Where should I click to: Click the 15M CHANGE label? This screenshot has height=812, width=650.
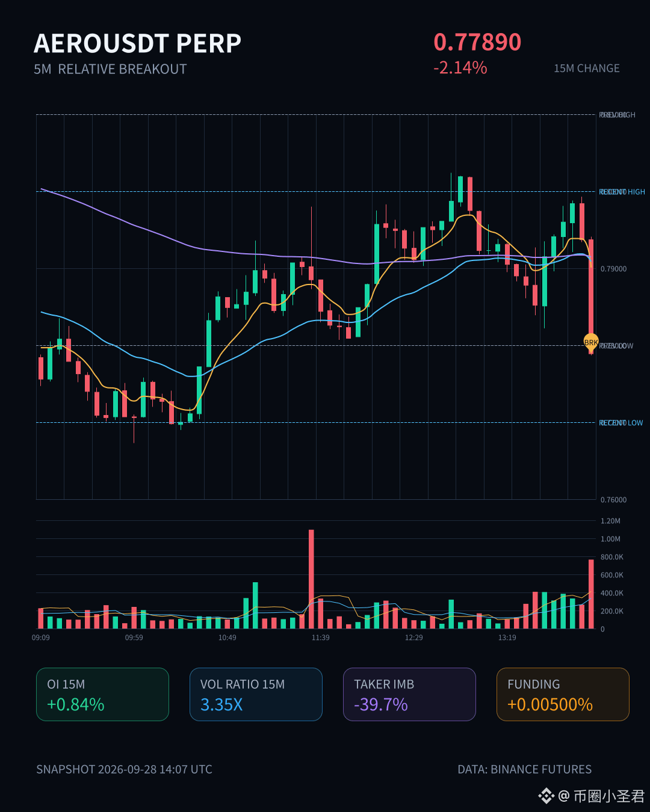(587, 69)
